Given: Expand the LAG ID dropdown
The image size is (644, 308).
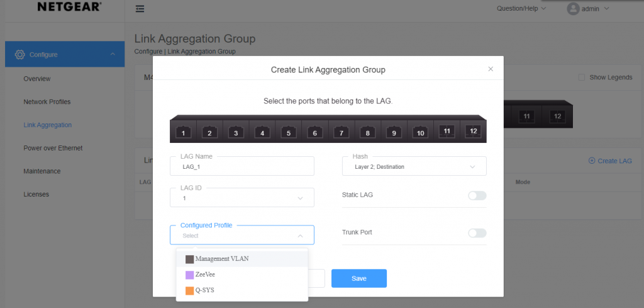Looking at the screenshot, I should 242,198.
